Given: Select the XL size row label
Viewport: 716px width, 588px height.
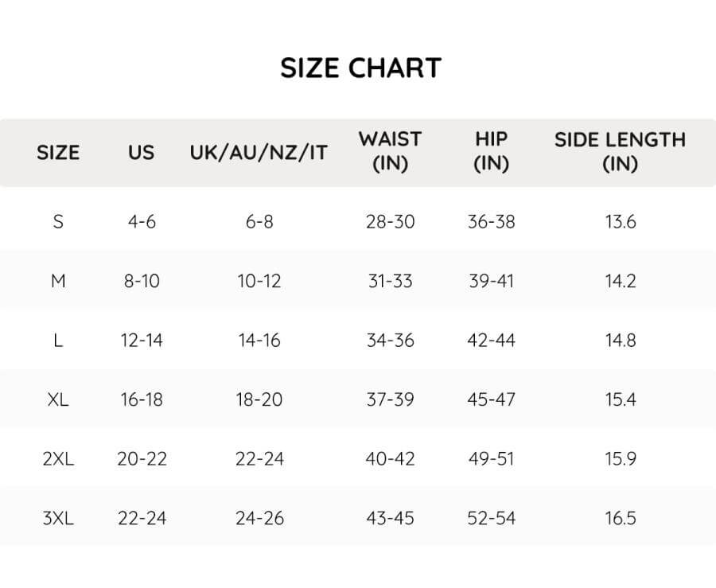Looking at the screenshot, I should click(x=58, y=399).
